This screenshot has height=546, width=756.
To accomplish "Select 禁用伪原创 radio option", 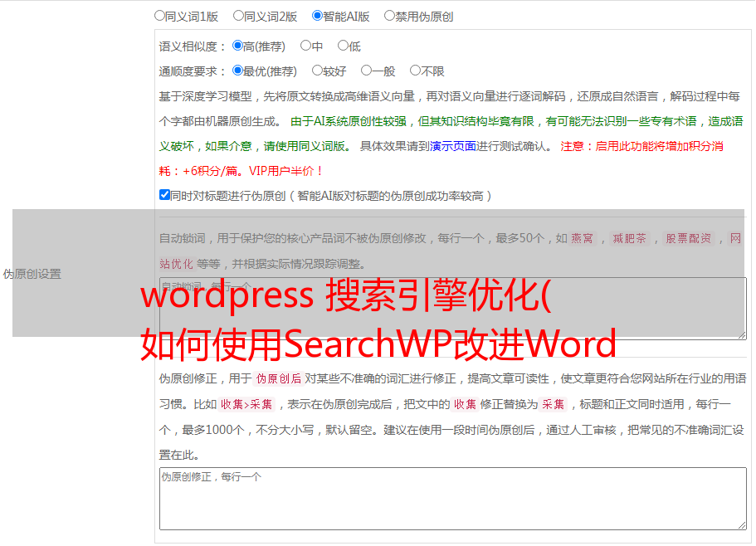I will click(389, 16).
